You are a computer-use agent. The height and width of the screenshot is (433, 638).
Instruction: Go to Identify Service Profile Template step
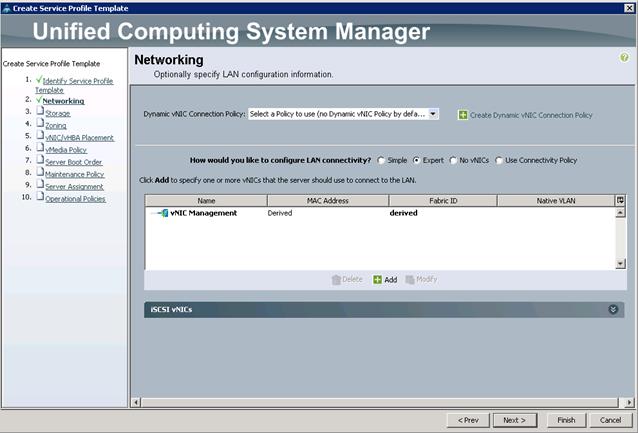pos(74,85)
